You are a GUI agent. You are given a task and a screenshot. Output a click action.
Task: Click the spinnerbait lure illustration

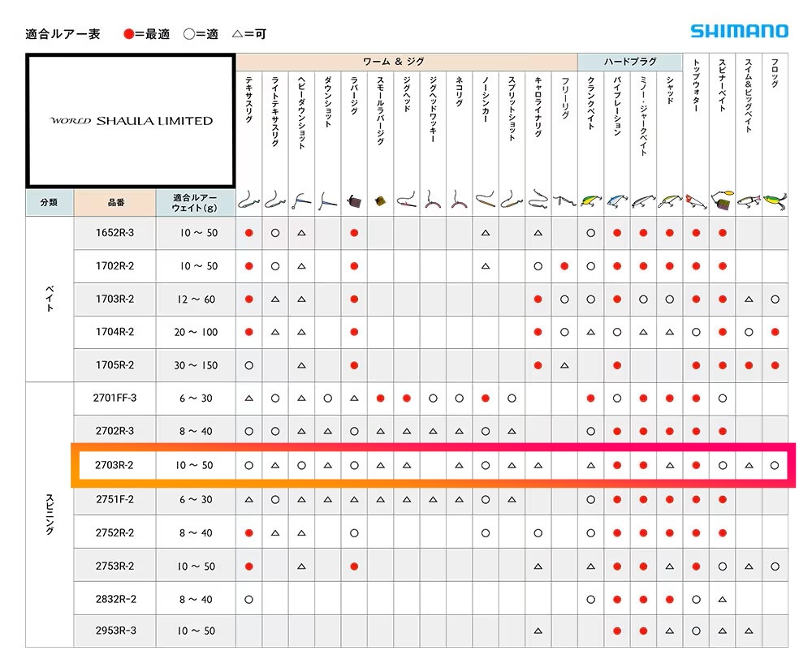click(723, 200)
